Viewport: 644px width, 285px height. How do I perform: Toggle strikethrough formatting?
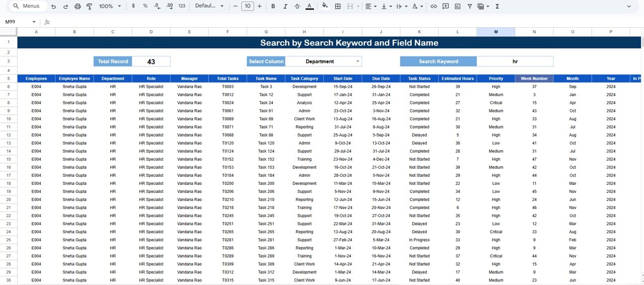(297, 7)
